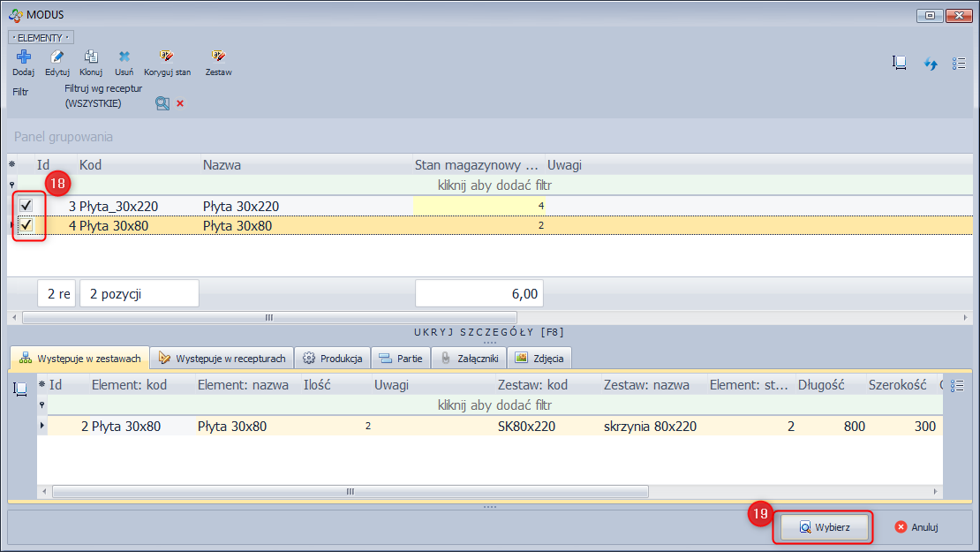Uncheck the Płyta_30x220 row checkbox
This screenshot has width=980, height=552.
click(x=26, y=206)
